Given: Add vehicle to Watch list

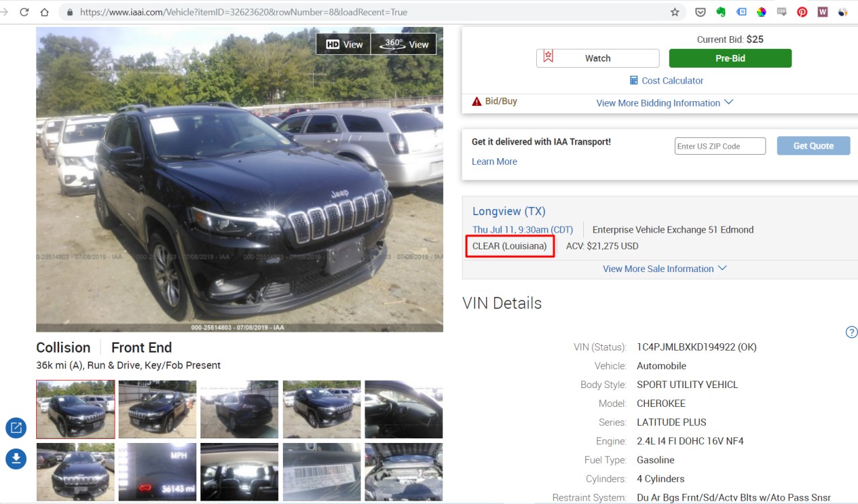Looking at the screenshot, I should click(x=597, y=58).
